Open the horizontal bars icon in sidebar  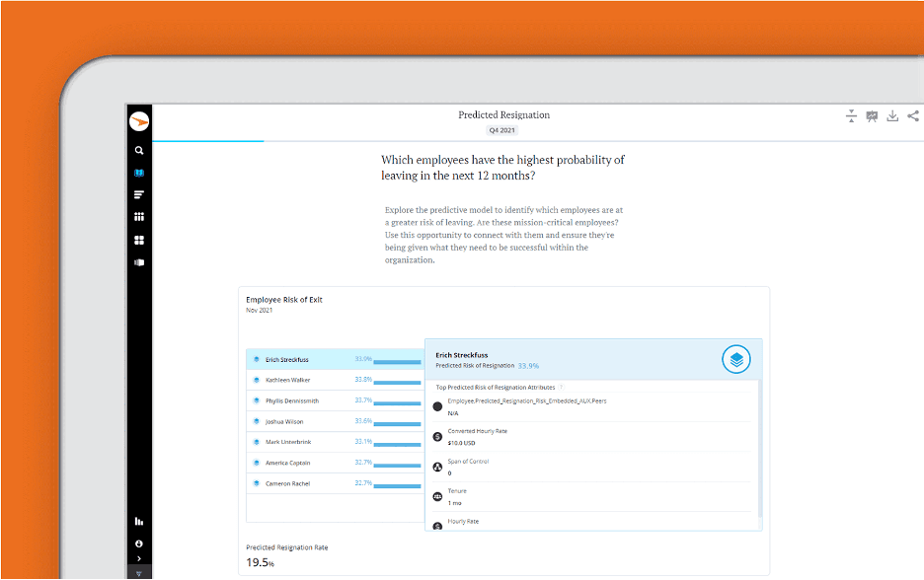[x=139, y=194]
